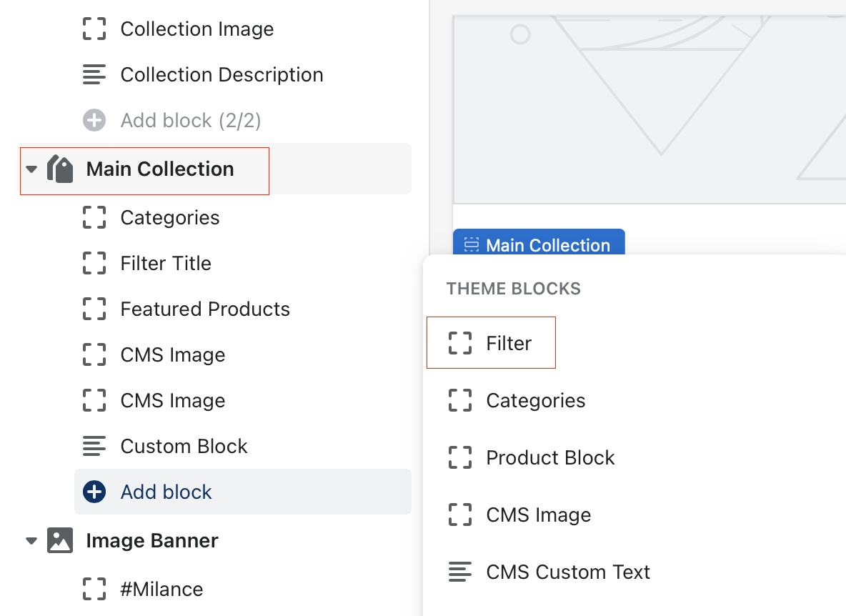This screenshot has height=616, width=846.
Task: Select the Filter Title block in sidebar
Action: 166,263
